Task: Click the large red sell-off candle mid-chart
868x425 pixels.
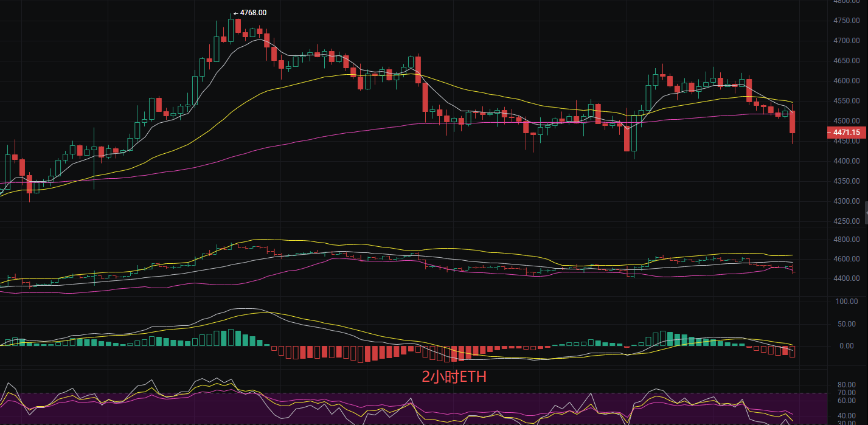Action: click(424, 97)
